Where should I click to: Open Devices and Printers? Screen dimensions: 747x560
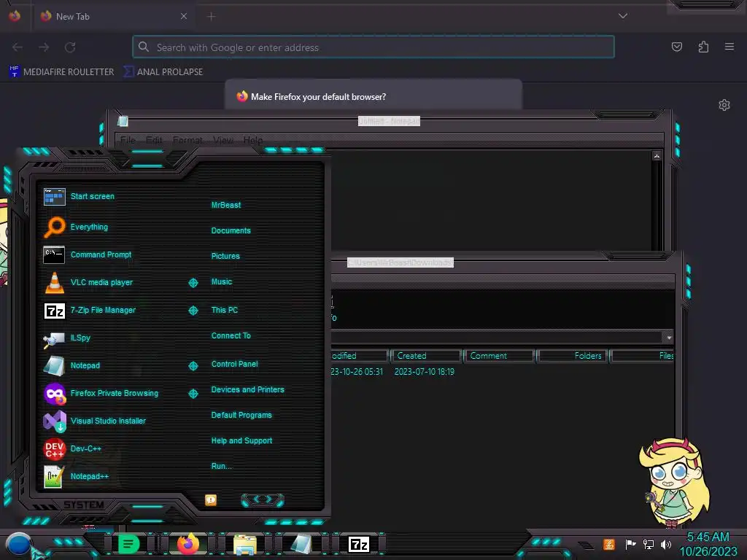[248, 389]
